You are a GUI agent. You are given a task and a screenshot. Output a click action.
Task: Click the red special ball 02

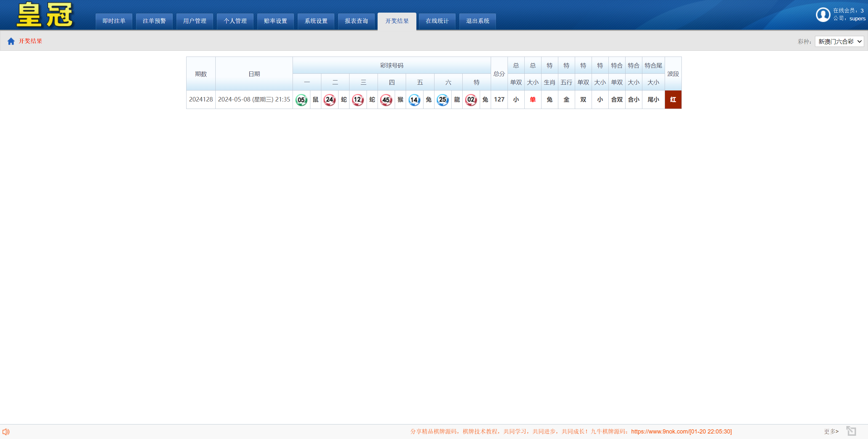471,100
